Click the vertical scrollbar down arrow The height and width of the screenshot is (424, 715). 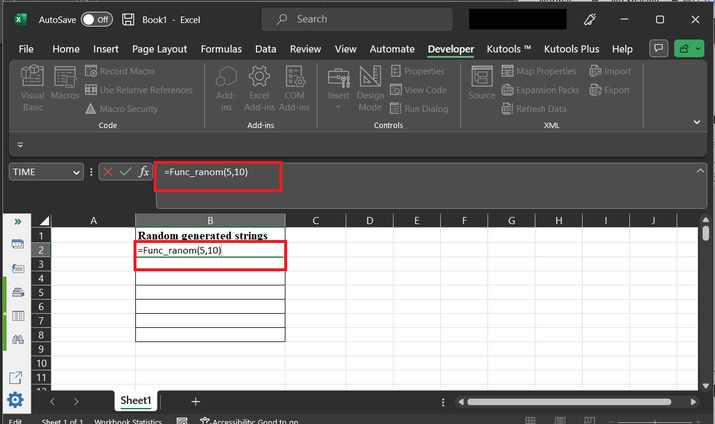pos(705,386)
